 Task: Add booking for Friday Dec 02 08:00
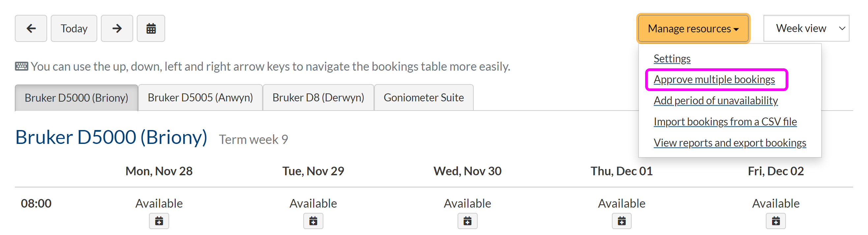pos(776,221)
